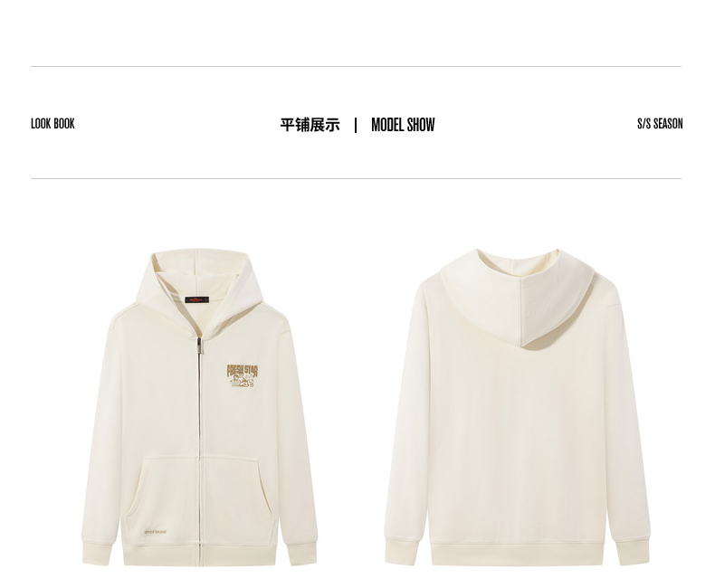Screen dimensions: 715x588
Task: Click the S/S SEASON text
Action: pos(660,124)
